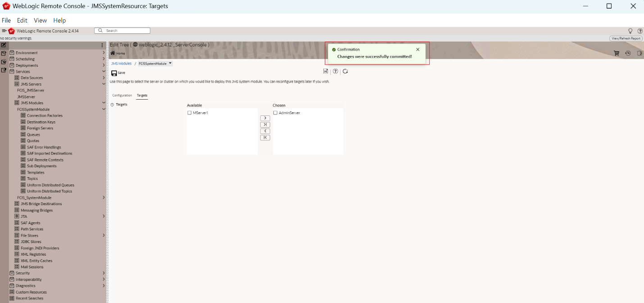Open the Help menu

point(59,20)
